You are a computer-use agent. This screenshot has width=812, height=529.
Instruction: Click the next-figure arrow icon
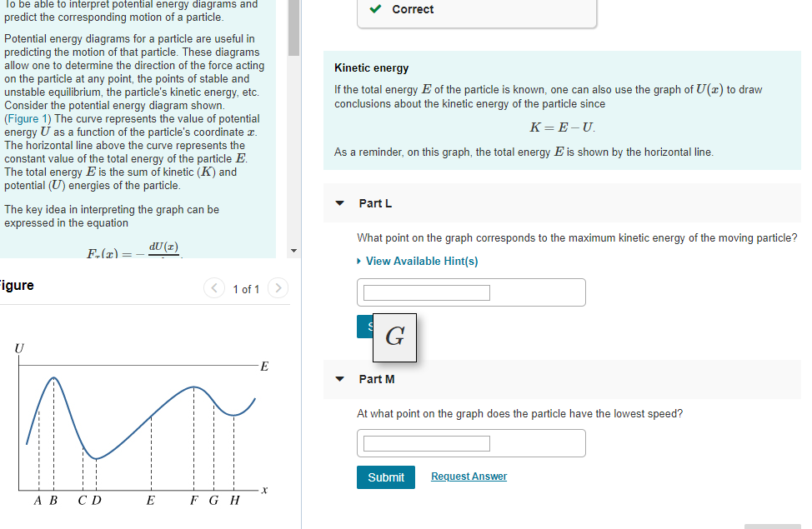coord(278,287)
